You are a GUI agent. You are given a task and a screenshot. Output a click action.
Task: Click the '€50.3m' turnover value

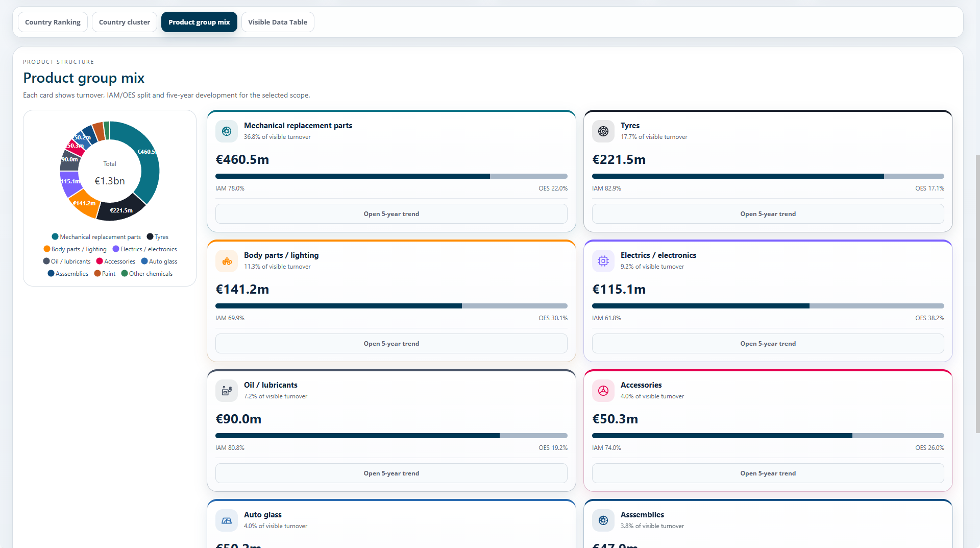click(x=615, y=419)
